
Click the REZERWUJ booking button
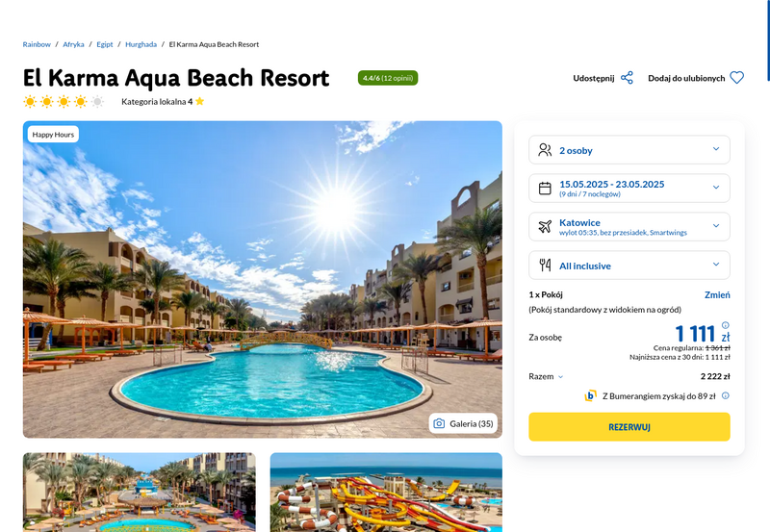point(629,427)
